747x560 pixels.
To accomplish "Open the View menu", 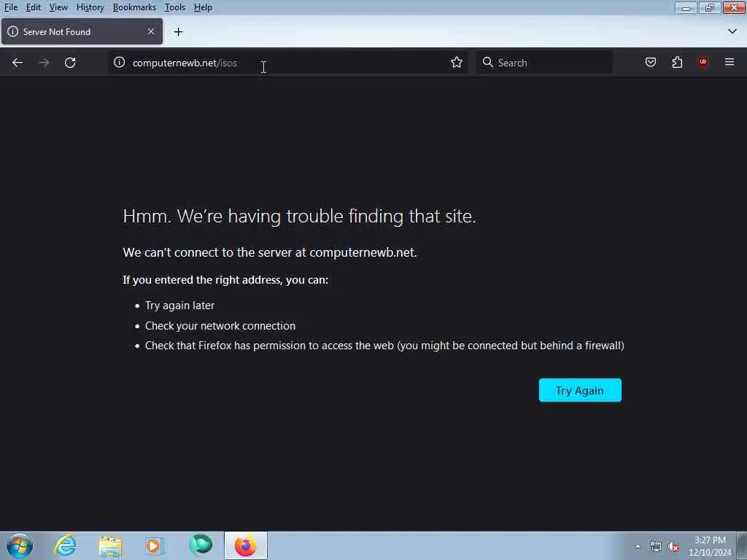I will coord(58,7).
